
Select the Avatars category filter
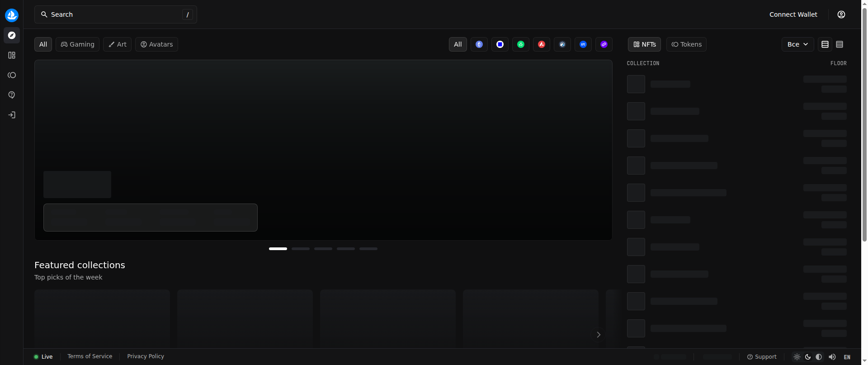click(x=156, y=44)
